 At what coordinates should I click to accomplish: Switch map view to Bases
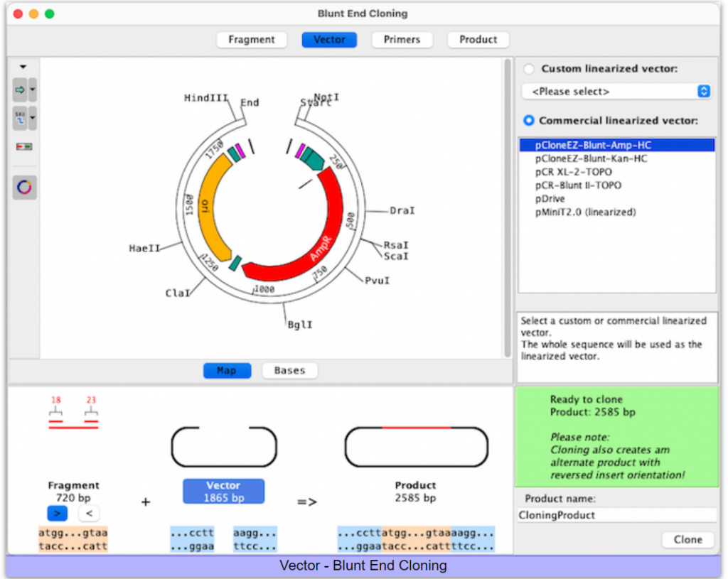point(289,371)
